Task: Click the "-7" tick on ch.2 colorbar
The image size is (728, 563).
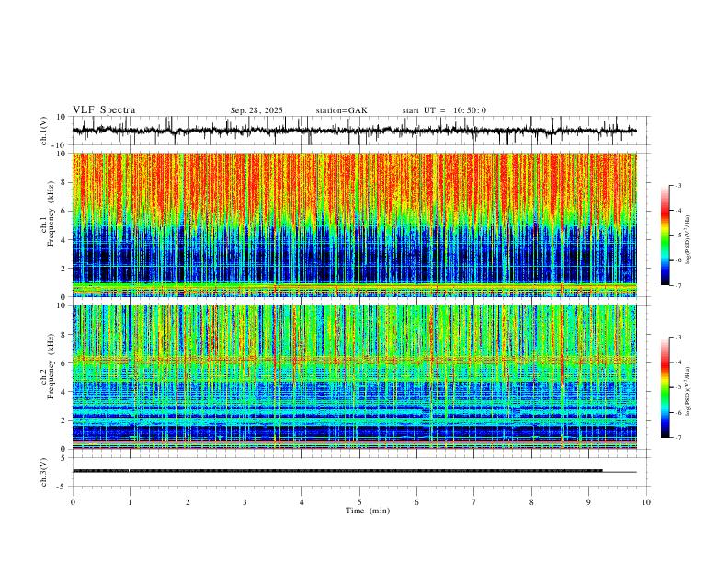Action: (677, 437)
